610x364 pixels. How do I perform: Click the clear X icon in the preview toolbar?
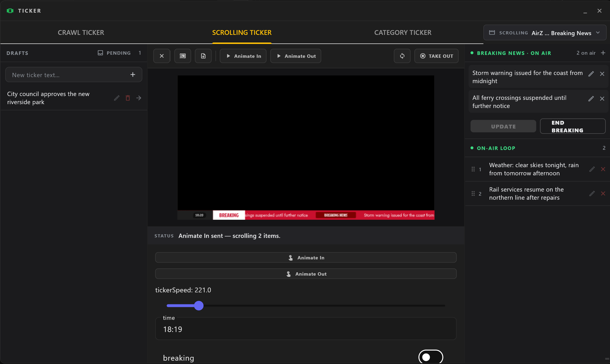(x=162, y=56)
